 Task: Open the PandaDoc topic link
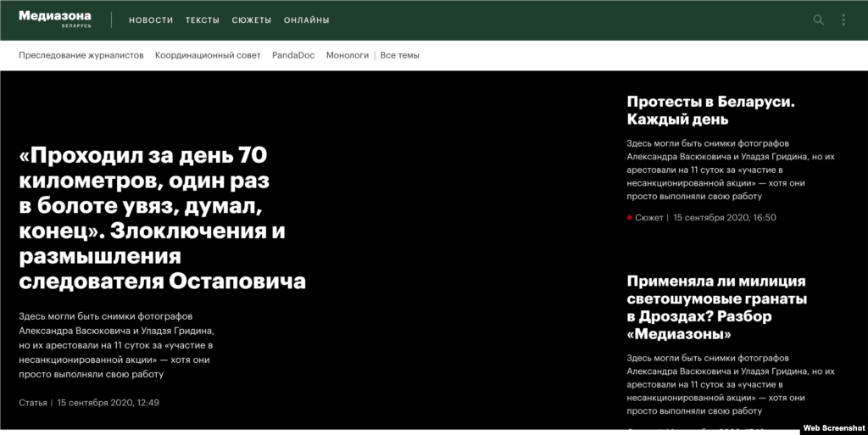293,55
